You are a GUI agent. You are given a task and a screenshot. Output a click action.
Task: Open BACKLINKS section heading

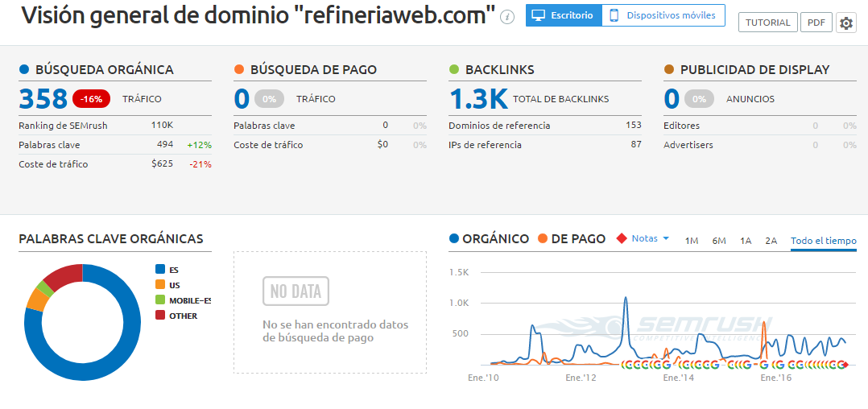coord(499,70)
